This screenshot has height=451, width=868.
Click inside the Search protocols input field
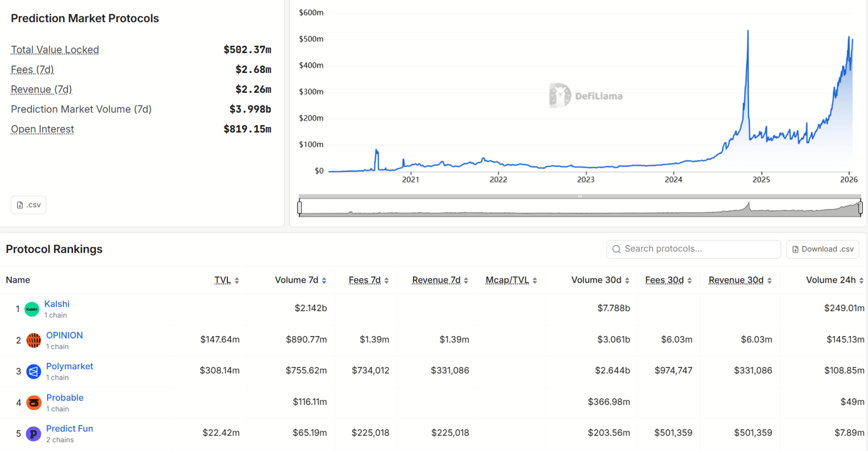coord(693,249)
